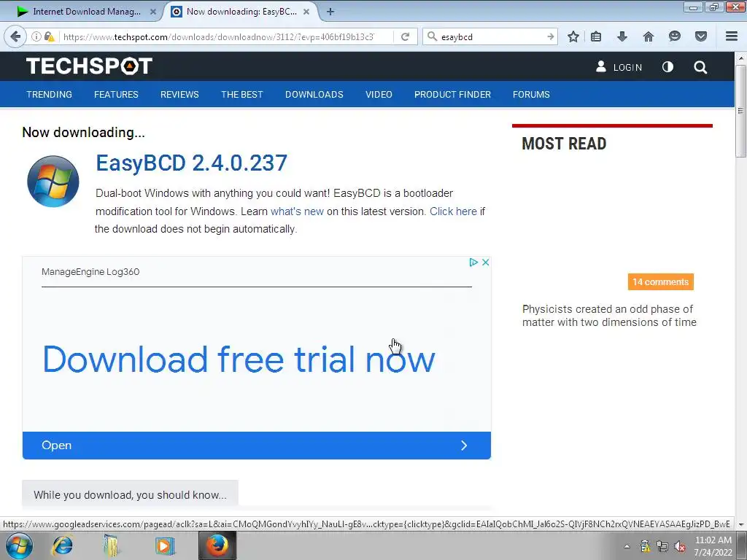
Task: Submit search with the go arrow
Action: pyautogui.click(x=550, y=36)
